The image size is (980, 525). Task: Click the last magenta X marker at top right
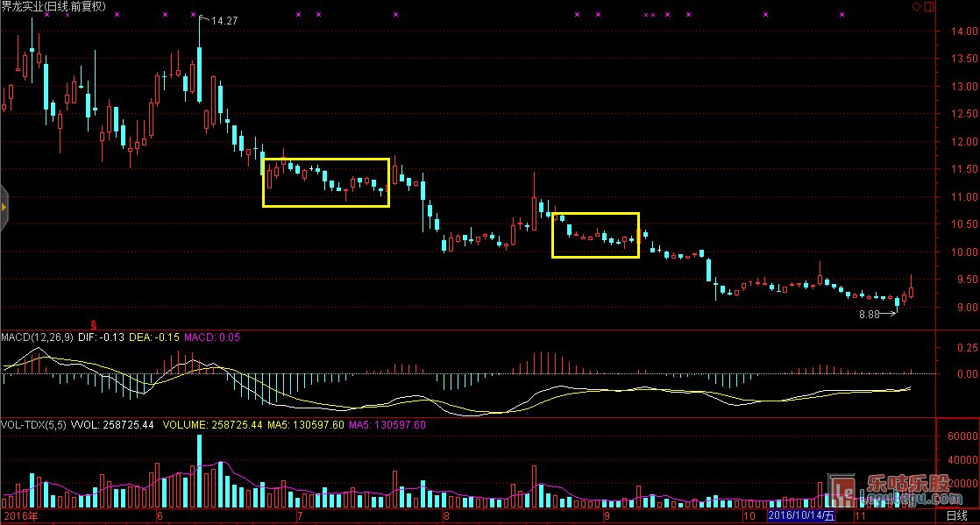point(842,15)
